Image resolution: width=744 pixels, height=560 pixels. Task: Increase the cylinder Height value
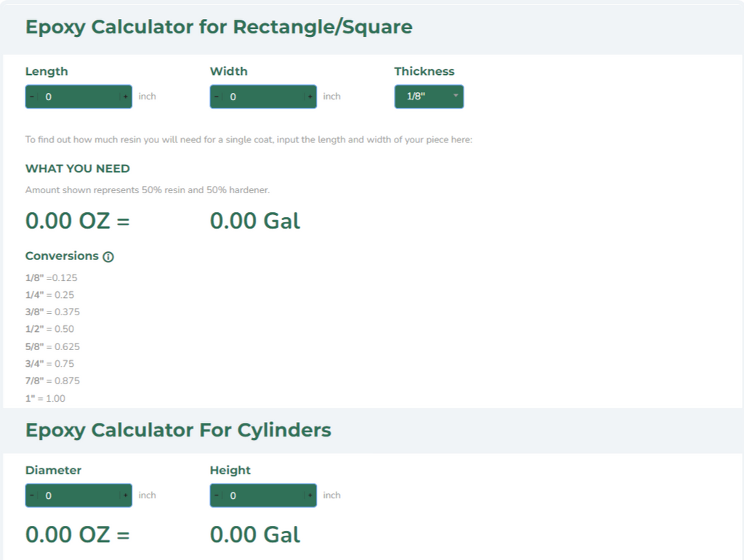pyautogui.click(x=310, y=495)
